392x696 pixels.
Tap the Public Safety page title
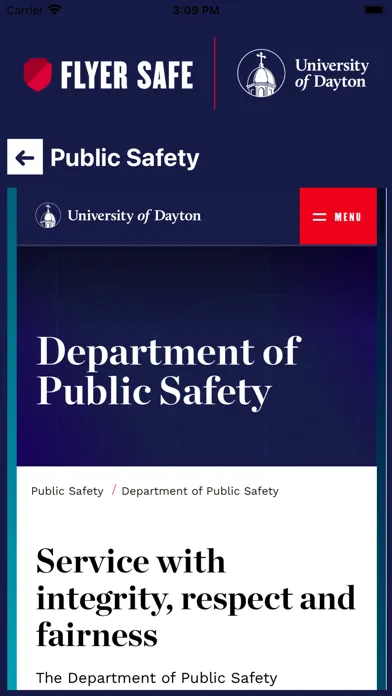tap(125, 158)
